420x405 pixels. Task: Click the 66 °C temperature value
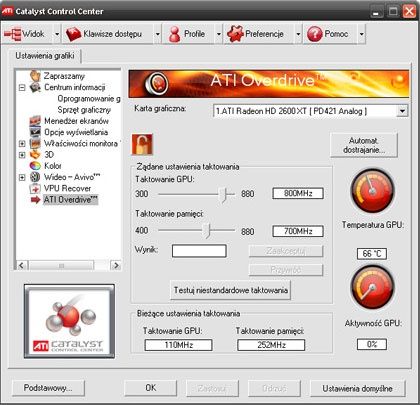372,254
